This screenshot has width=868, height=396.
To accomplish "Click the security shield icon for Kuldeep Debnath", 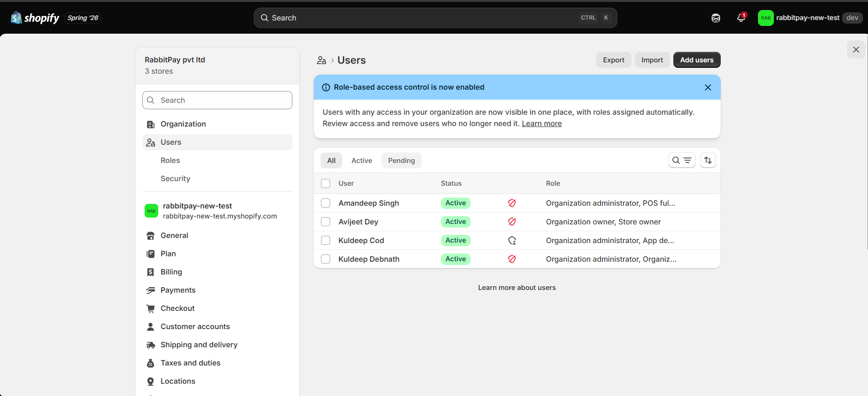I will tap(512, 259).
